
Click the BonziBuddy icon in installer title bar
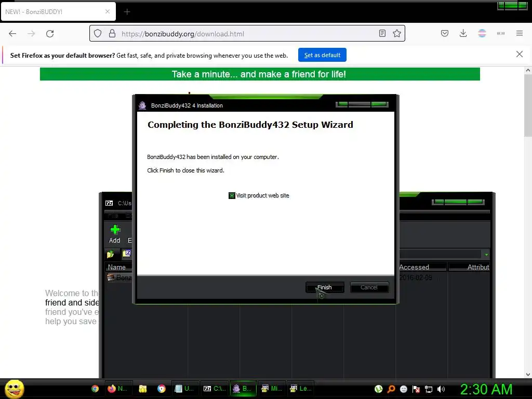[142, 105]
